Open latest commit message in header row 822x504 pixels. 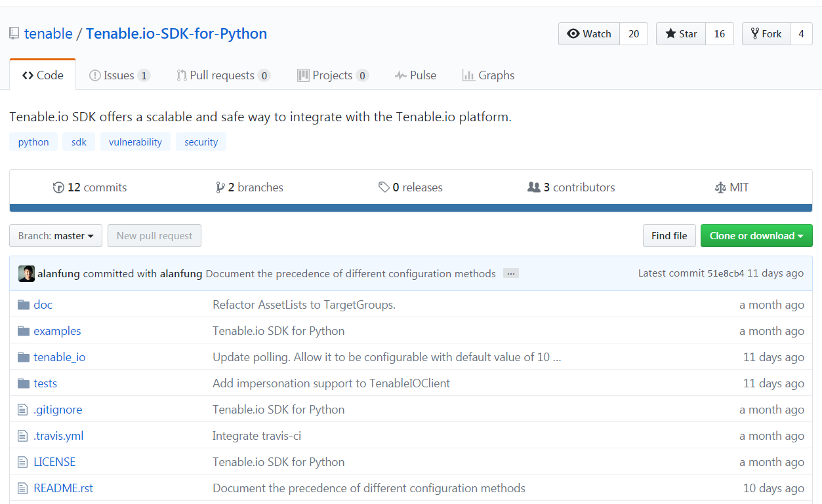click(x=351, y=273)
